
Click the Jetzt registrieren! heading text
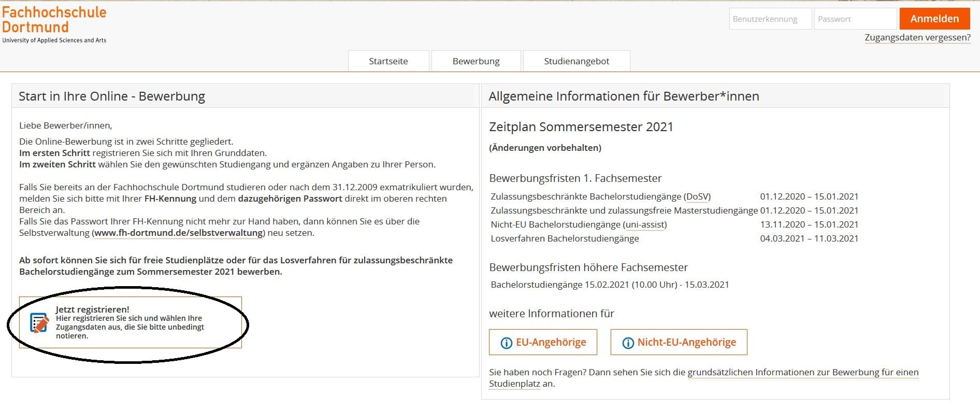[x=92, y=309]
